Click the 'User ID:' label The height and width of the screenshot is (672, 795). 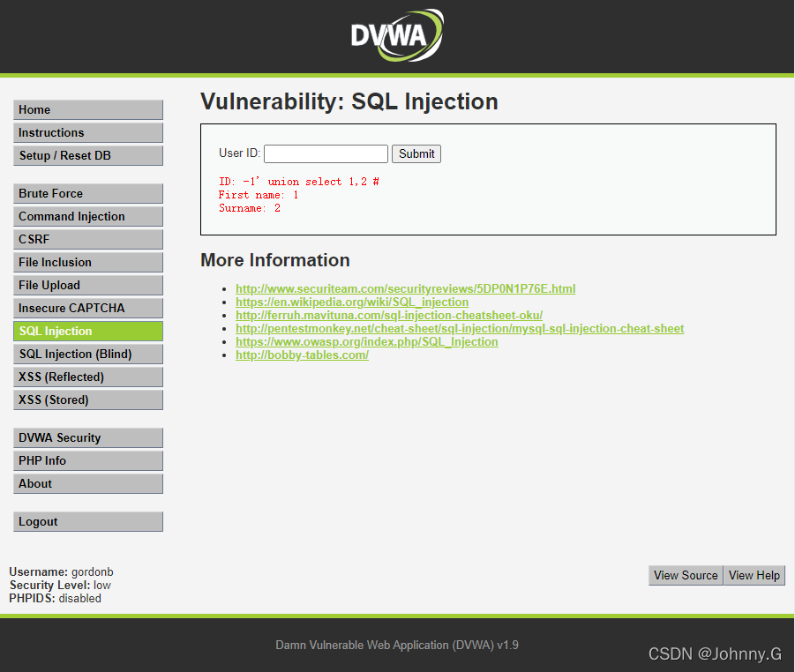(239, 153)
